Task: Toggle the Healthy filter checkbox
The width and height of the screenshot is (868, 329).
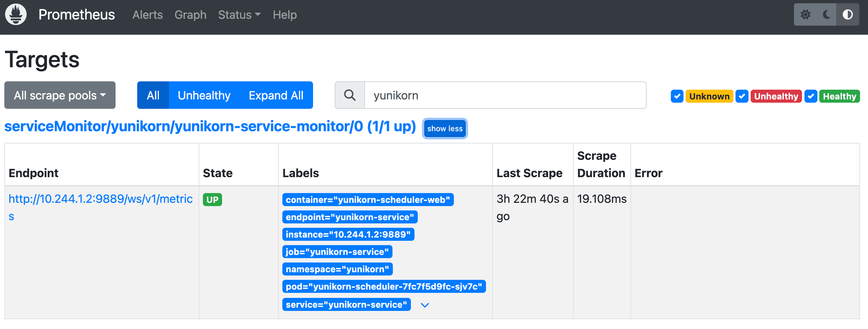Action: coord(811,96)
